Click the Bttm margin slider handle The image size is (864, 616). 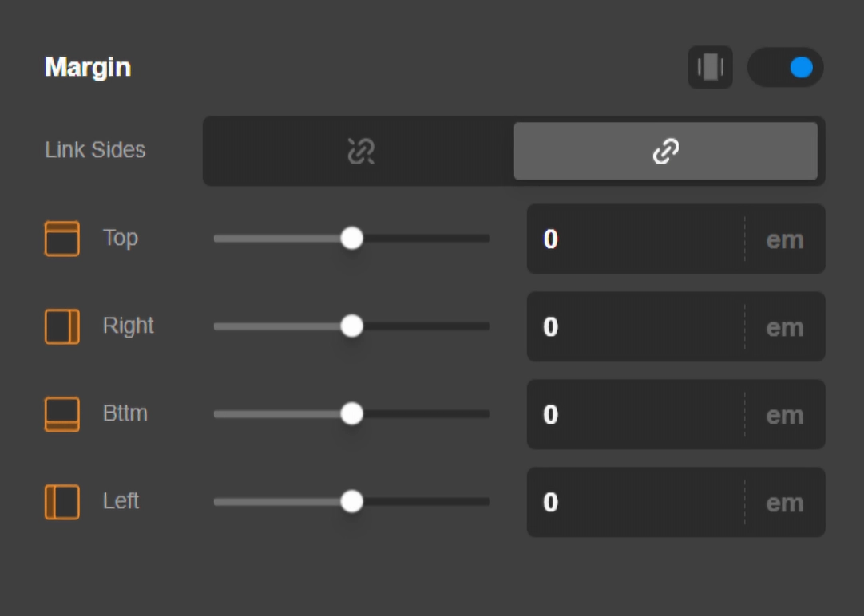[x=351, y=413]
